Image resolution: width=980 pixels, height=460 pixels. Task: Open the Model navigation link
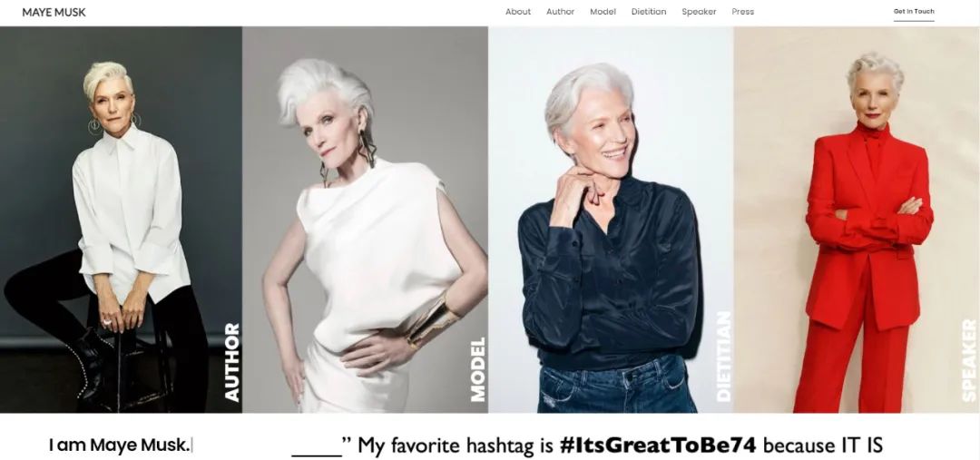tap(603, 12)
